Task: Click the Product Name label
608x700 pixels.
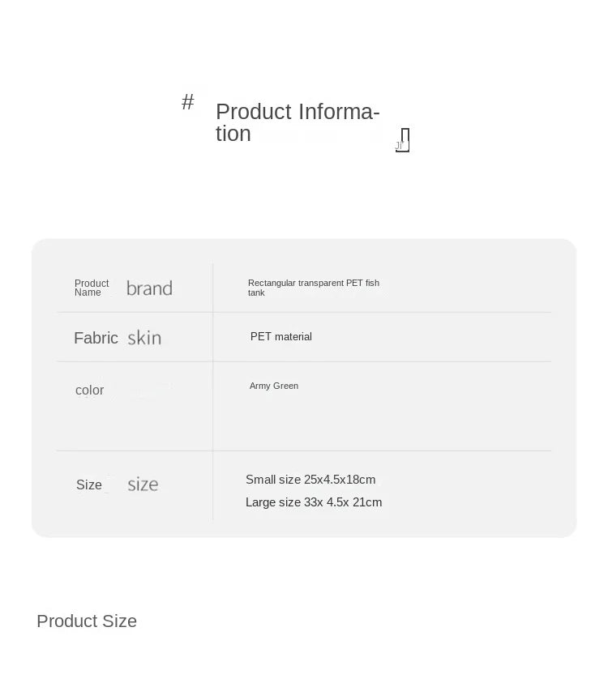Action: pos(91,288)
